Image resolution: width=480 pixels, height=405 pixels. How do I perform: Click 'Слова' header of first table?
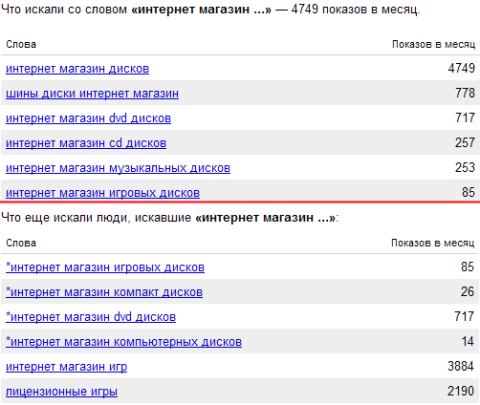point(21,44)
